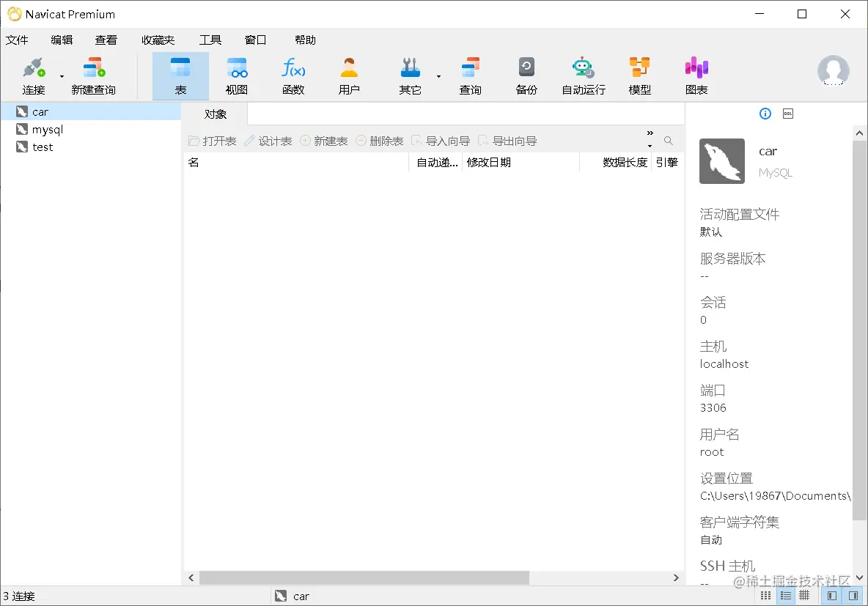Expand the Others (其它) dropdown arrow
The width and height of the screenshot is (868, 606).
point(438,76)
